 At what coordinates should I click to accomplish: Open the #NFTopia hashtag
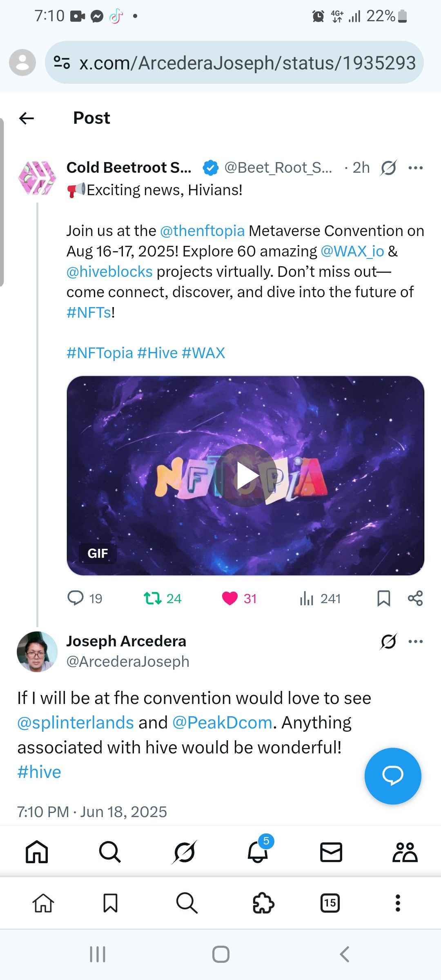pos(100,353)
